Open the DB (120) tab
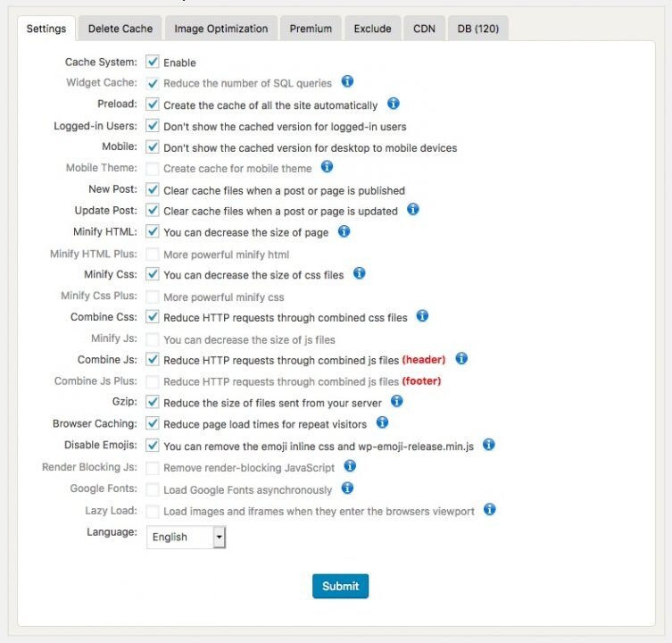Screen dimensions: 672x643 click(477, 29)
